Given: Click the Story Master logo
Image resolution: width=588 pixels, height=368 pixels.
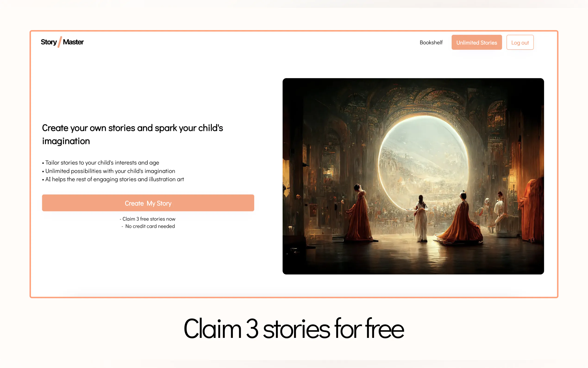Looking at the screenshot, I should click(x=62, y=42).
